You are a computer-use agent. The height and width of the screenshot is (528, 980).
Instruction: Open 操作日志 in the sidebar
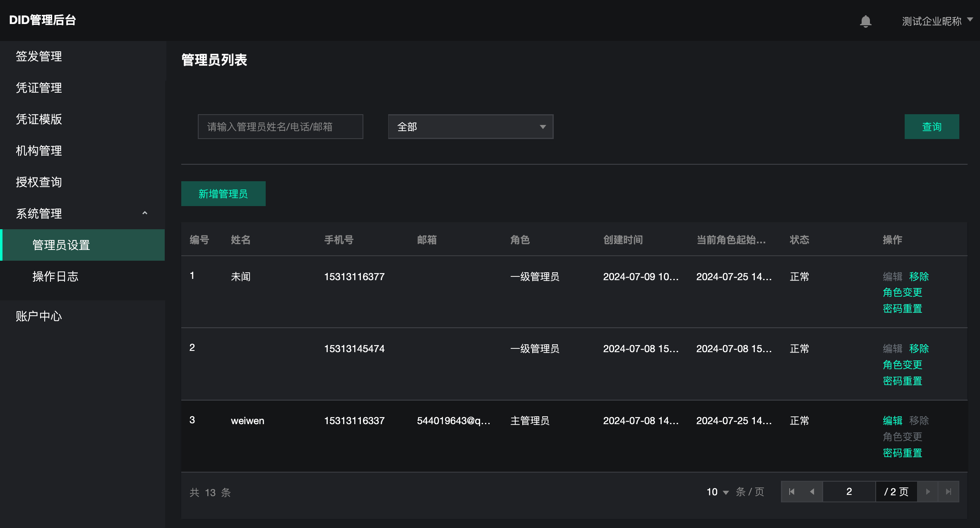55,276
